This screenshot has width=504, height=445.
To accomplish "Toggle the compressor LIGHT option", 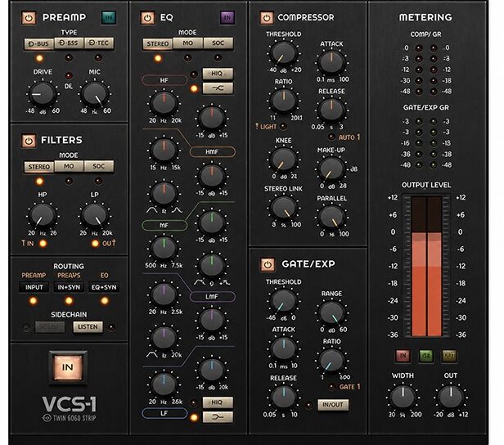I will (283, 127).
